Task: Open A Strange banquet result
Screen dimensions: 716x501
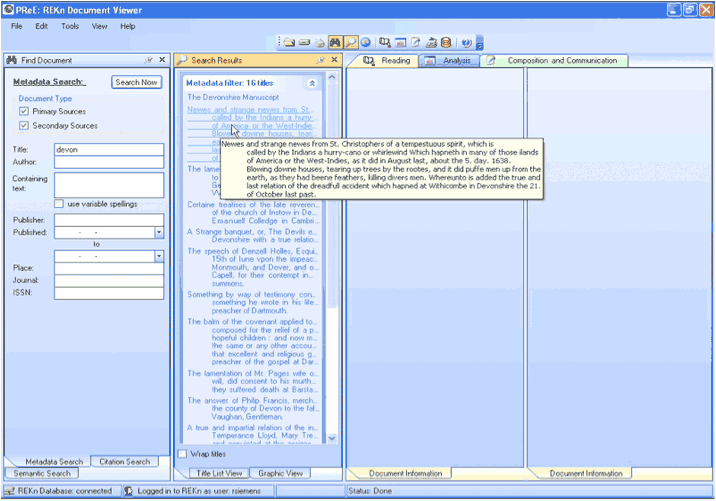Action: click(253, 236)
